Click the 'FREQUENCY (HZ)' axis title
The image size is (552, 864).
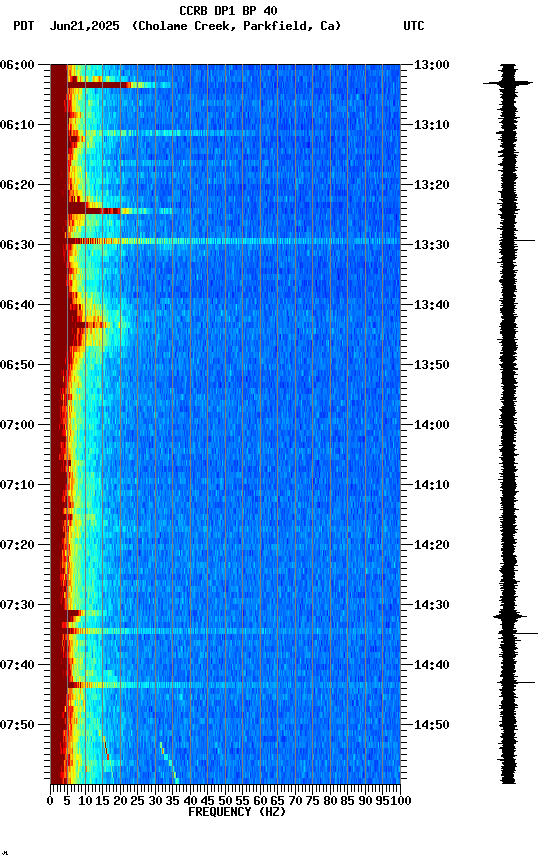tap(237, 812)
